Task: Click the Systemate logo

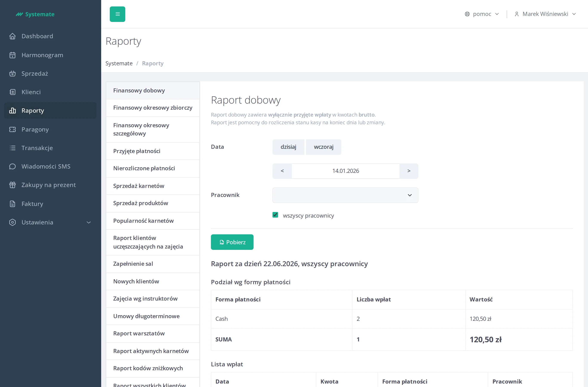Action: 35,14
